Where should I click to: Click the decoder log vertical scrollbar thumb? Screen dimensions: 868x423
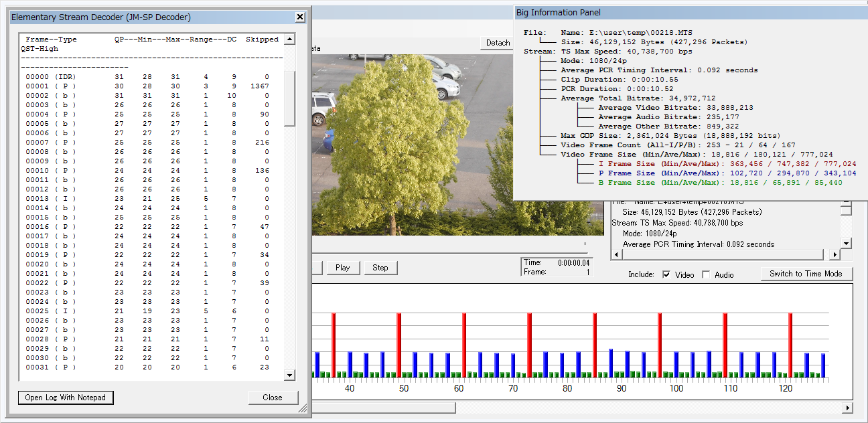point(289,98)
